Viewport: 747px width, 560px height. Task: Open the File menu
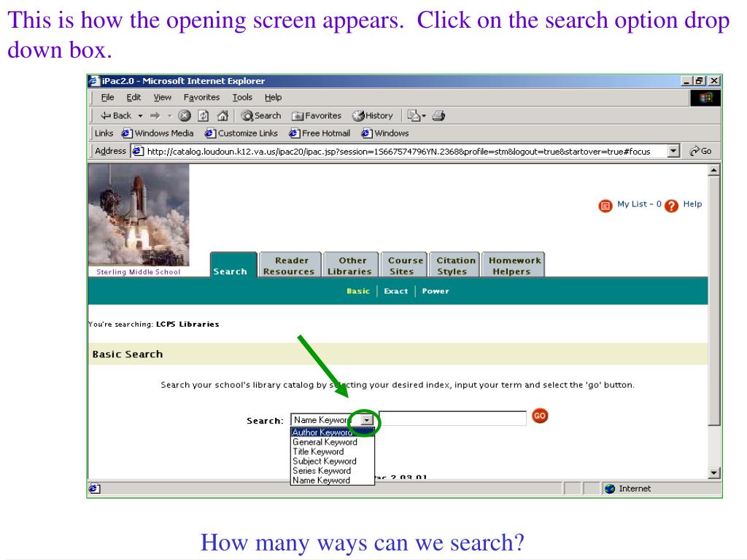(108, 98)
